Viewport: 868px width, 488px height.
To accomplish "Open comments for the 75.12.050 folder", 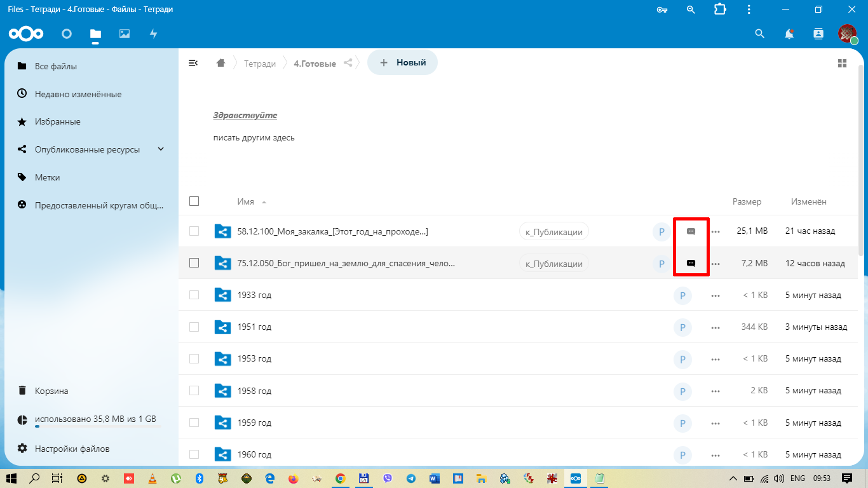I will (691, 263).
